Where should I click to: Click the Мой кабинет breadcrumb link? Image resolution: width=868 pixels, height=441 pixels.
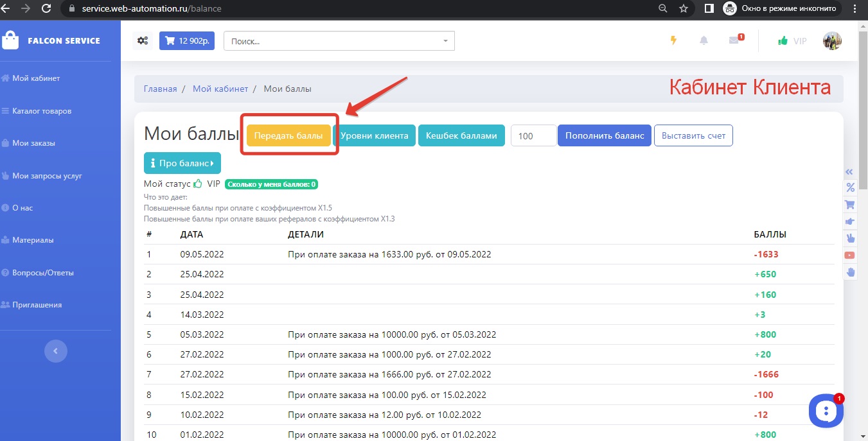pos(220,89)
